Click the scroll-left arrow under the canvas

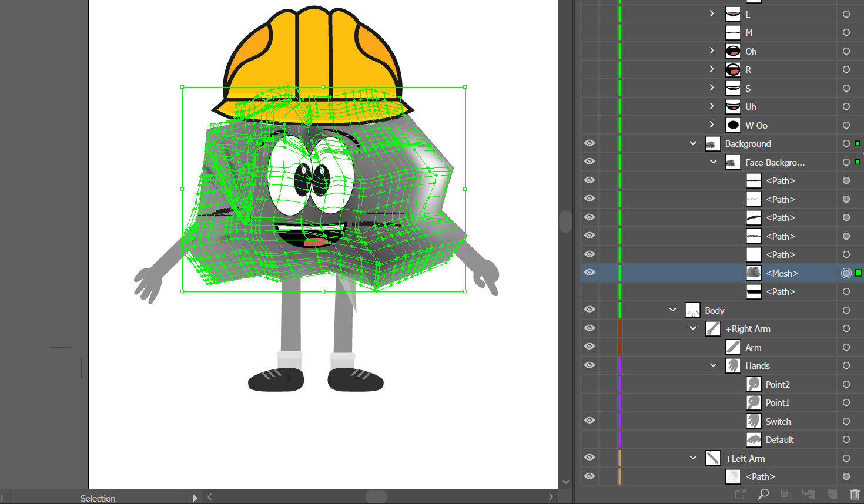(210, 497)
